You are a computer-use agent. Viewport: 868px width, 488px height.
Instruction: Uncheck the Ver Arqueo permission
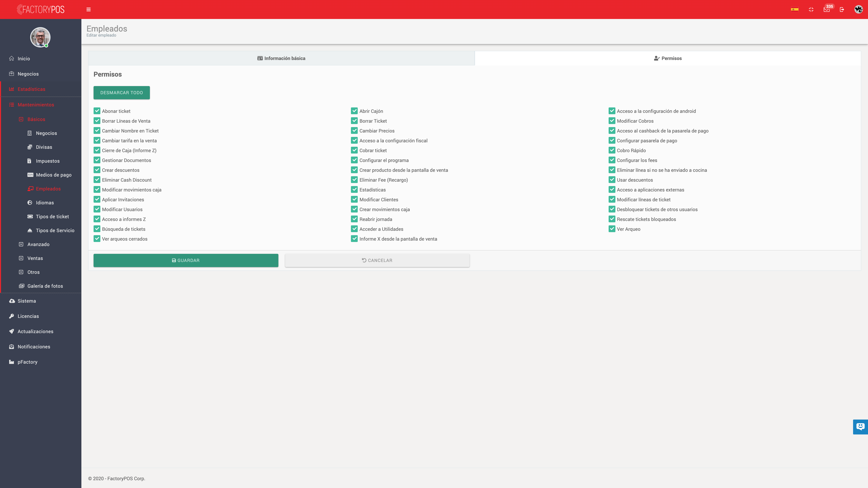pyautogui.click(x=612, y=229)
